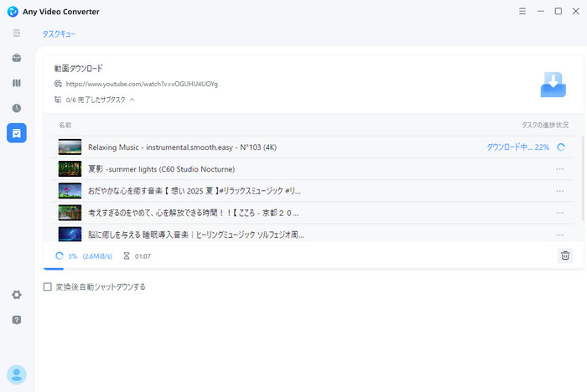Click the ダウンロード中... 22% status

[518, 147]
